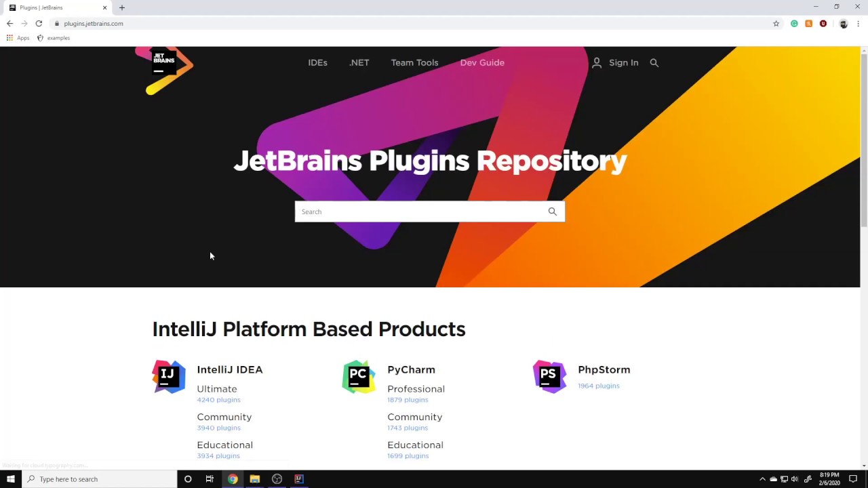Click the address bar URL

(x=94, y=23)
